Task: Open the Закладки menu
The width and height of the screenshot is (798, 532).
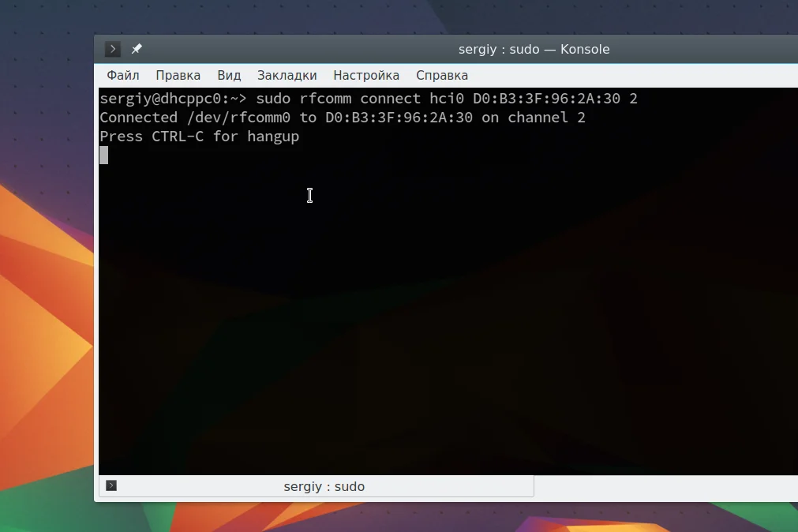Action: tap(287, 75)
